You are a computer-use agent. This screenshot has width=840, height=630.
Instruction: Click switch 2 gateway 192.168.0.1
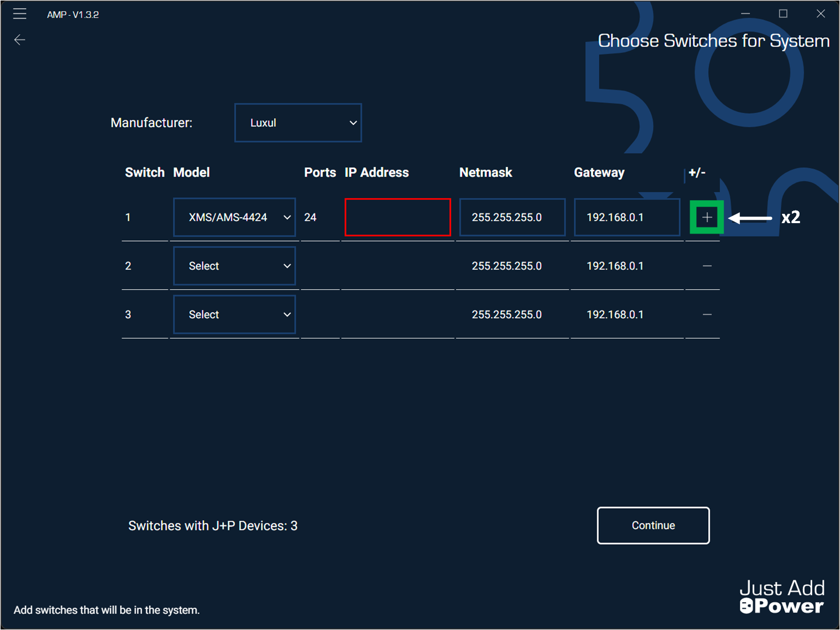(615, 266)
